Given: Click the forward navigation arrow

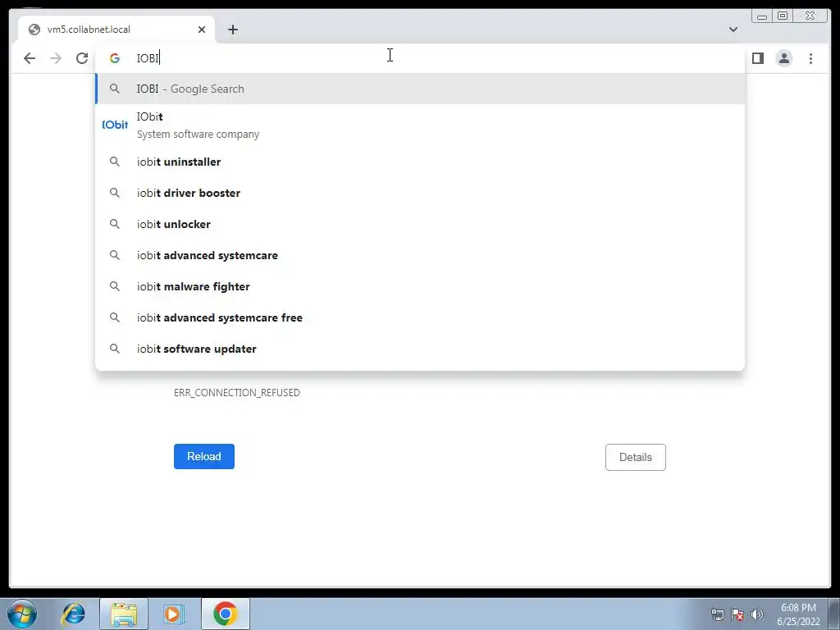Looking at the screenshot, I should (56, 58).
